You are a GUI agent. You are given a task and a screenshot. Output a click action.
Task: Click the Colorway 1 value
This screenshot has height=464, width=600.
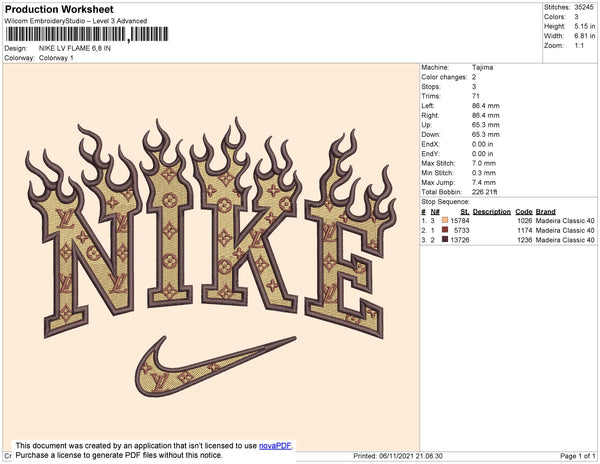click(56, 58)
